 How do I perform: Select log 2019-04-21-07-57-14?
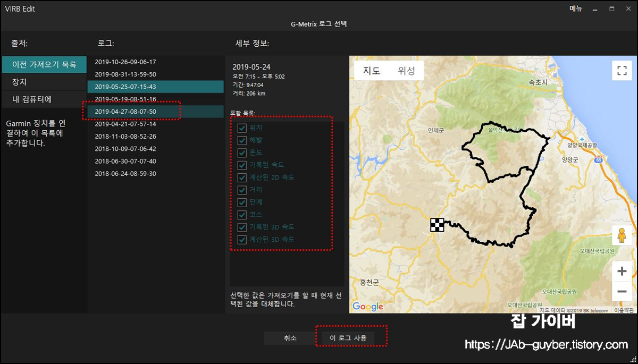(x=156, y=124)
